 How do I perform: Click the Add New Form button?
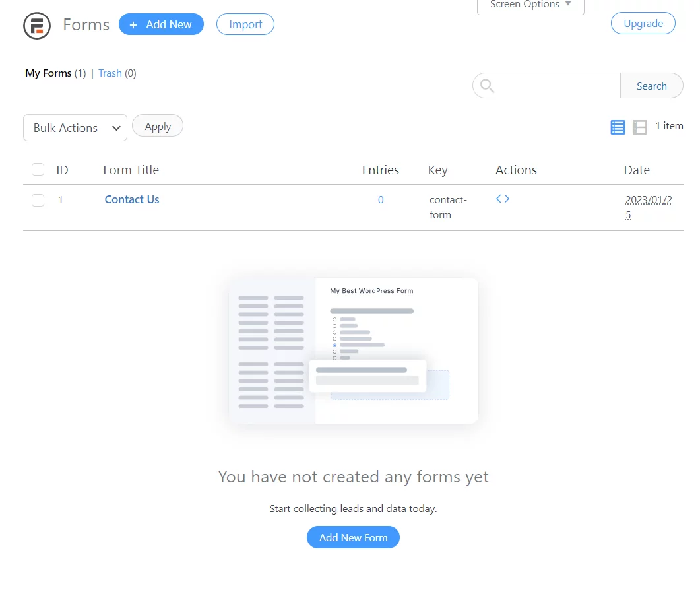(353, 537)
